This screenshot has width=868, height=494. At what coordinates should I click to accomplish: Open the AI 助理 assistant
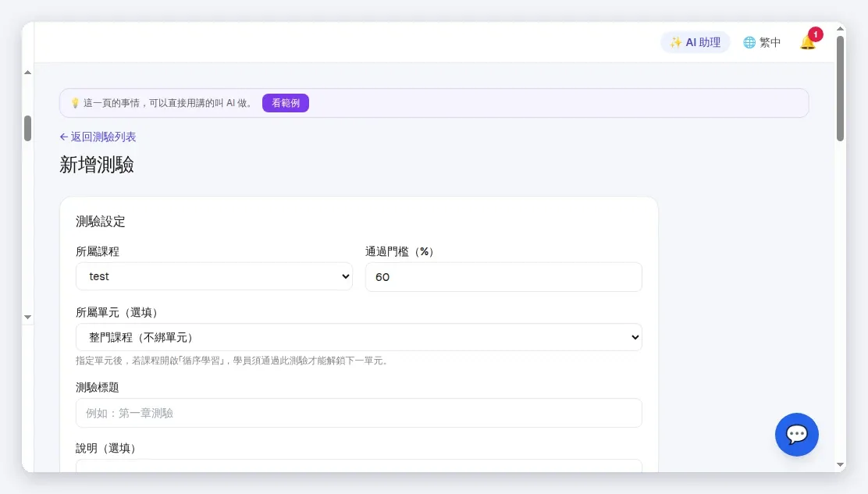695,42
